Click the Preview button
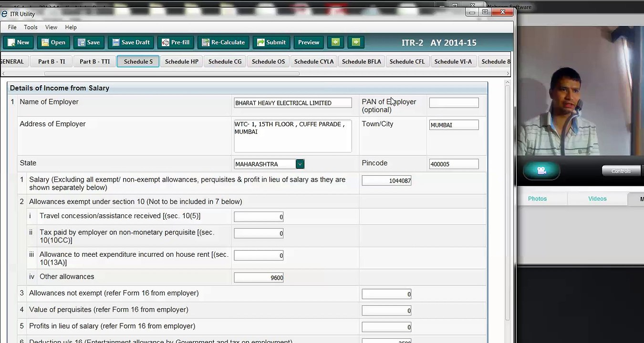 coord(309,42)
